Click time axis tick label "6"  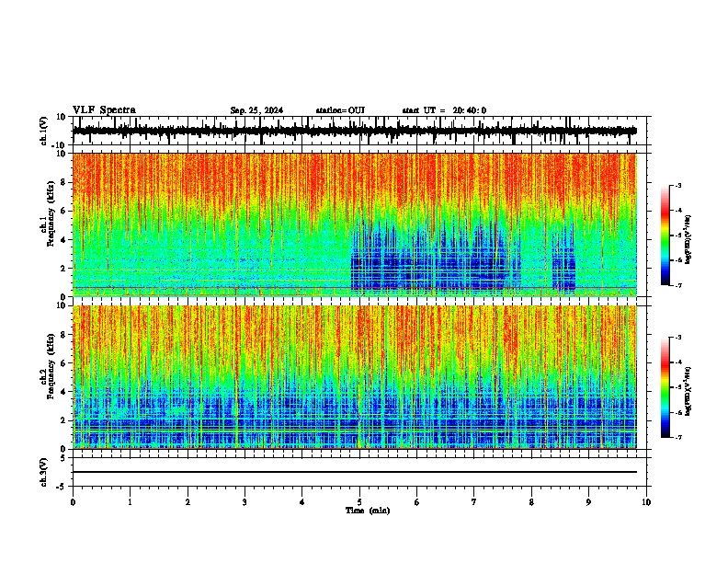click(x=417, y=502)
